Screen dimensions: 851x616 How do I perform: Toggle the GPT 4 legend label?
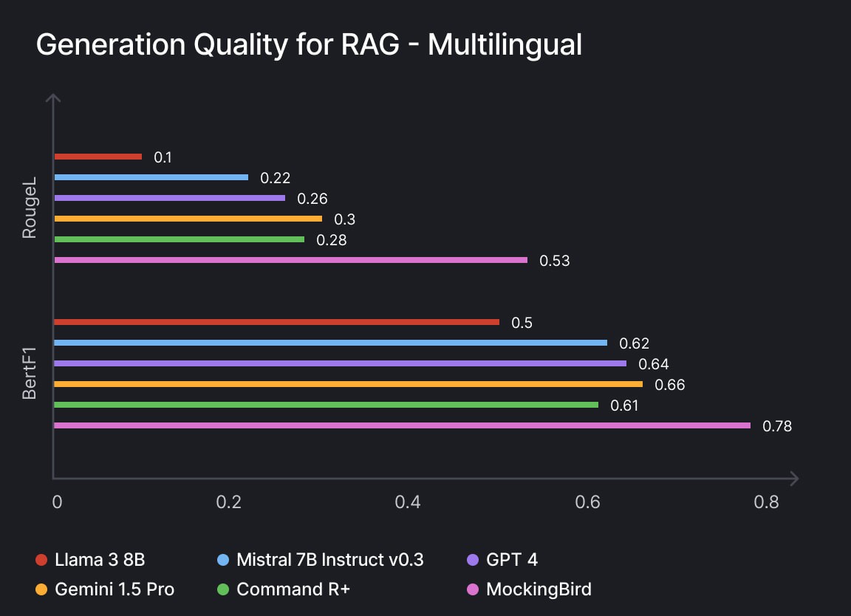pyautogui.click(x=512, y=560)
